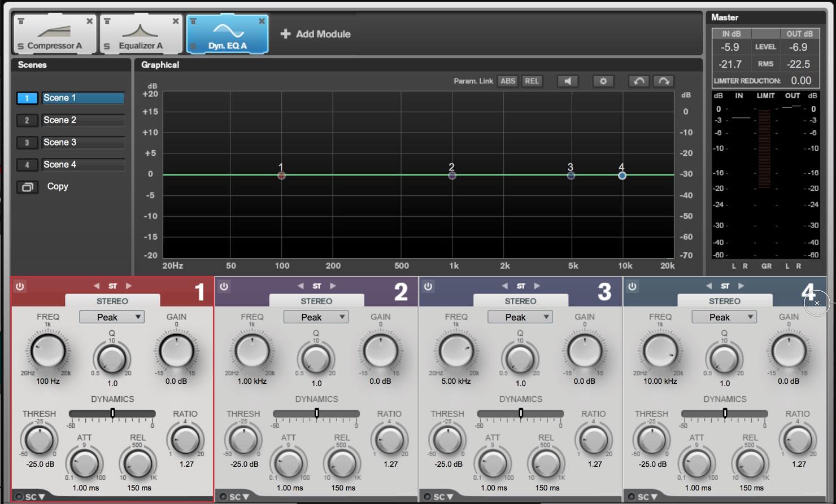
Task: Click the right channel arrow on band 3
Action: tap(537, 286)
